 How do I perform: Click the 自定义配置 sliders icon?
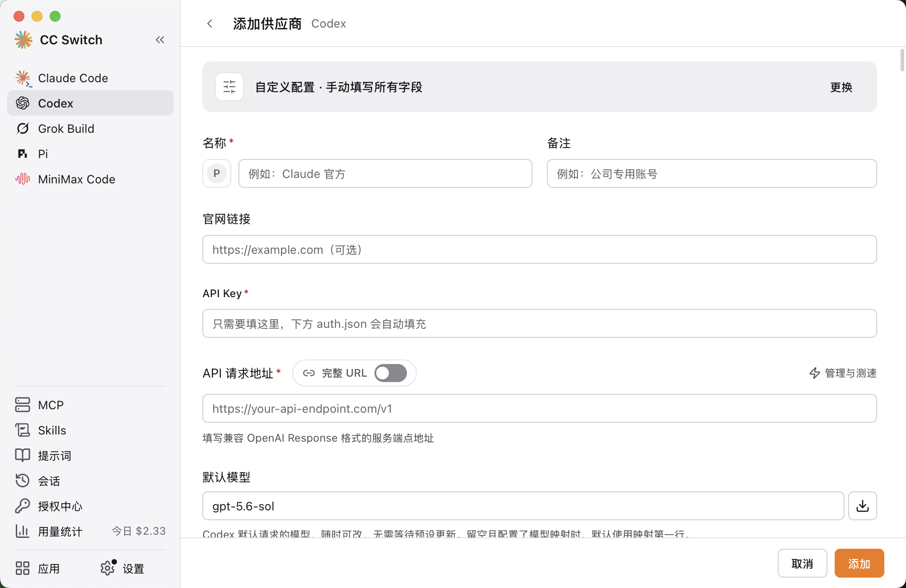click(229, 87)
